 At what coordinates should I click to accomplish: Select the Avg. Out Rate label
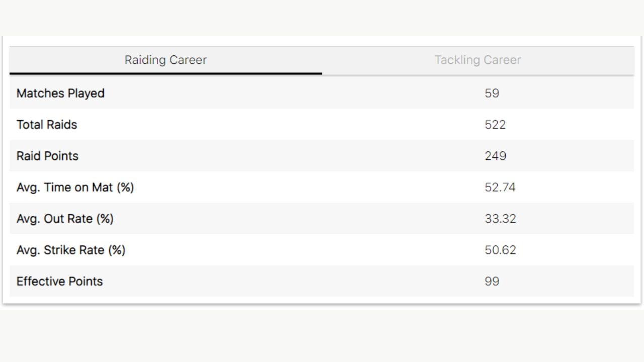pyautogui.click(x=65, y=219)
